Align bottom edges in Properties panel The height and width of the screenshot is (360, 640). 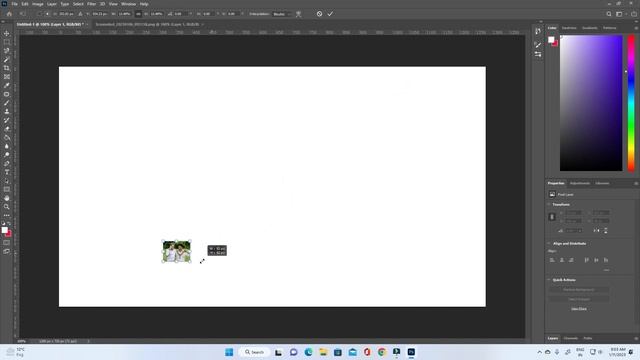click(606, 260)
